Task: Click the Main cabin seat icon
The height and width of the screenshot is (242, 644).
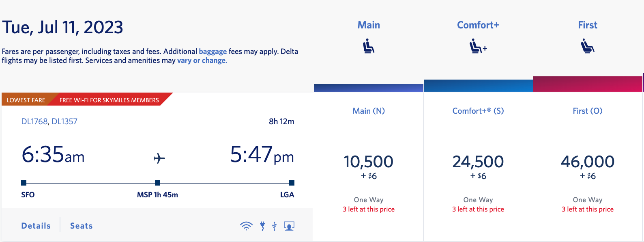Action: coord(369,46)
